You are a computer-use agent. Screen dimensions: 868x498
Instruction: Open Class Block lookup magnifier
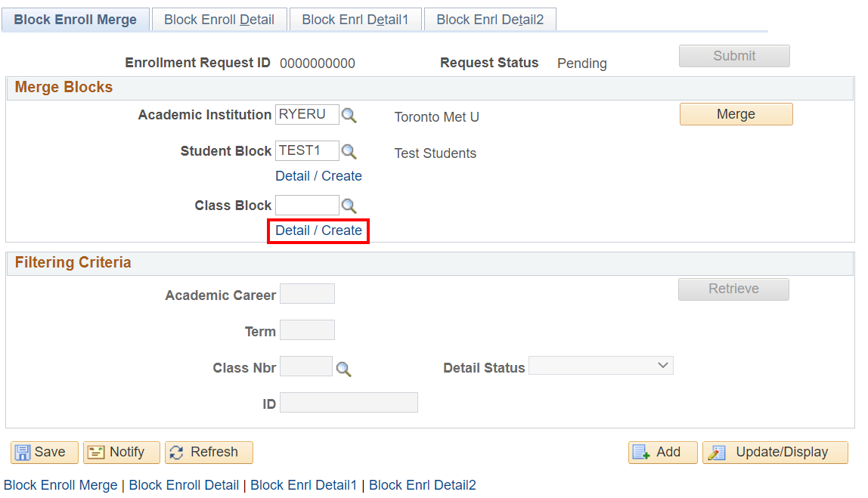pyautogui.click(x=349, y=206)
